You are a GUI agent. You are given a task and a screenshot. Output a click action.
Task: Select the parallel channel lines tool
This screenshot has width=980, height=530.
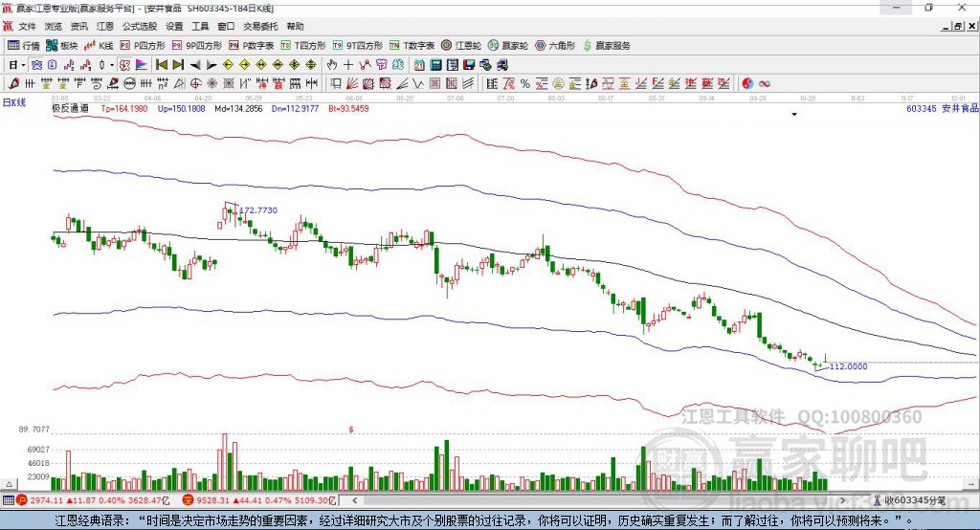[468, 84]
